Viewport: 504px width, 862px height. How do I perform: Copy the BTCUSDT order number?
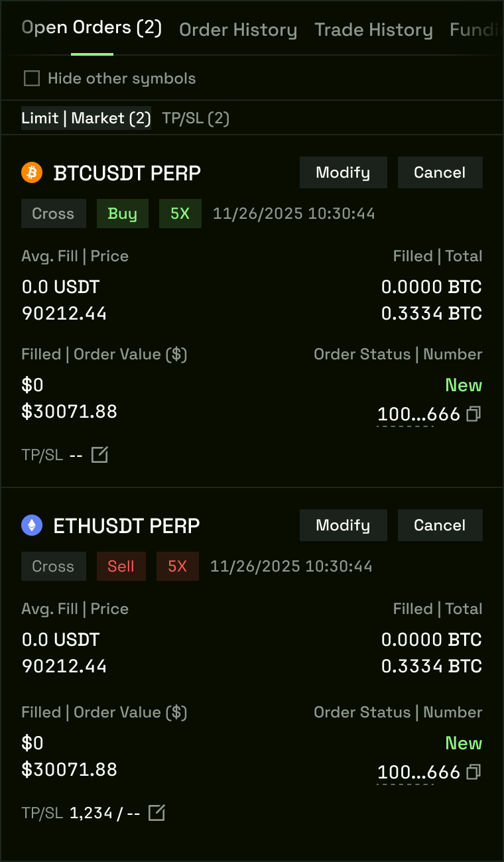click(x=473, y=414)
